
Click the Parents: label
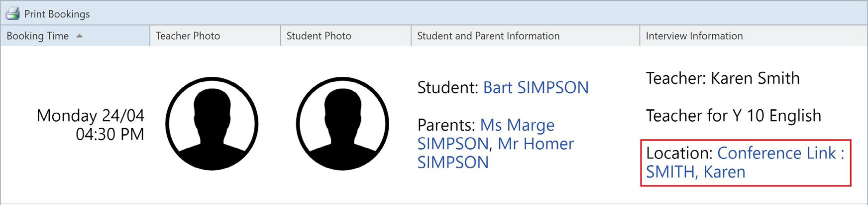[446, 125]
